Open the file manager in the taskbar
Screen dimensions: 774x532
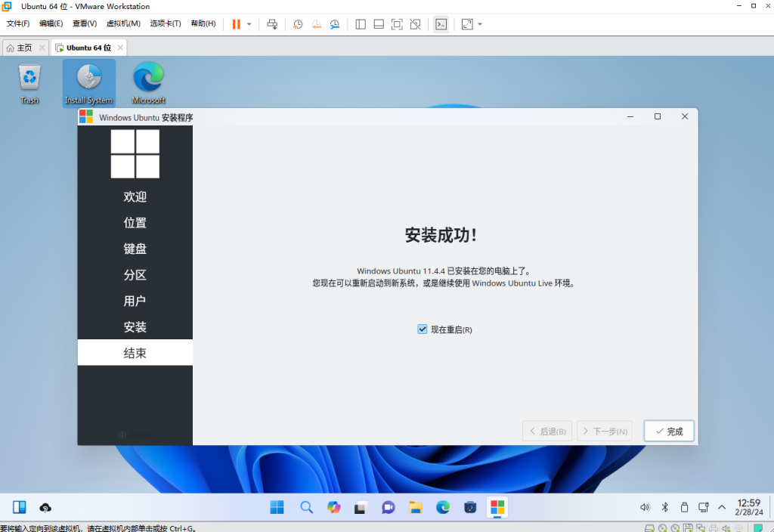(x=415, y=507)
